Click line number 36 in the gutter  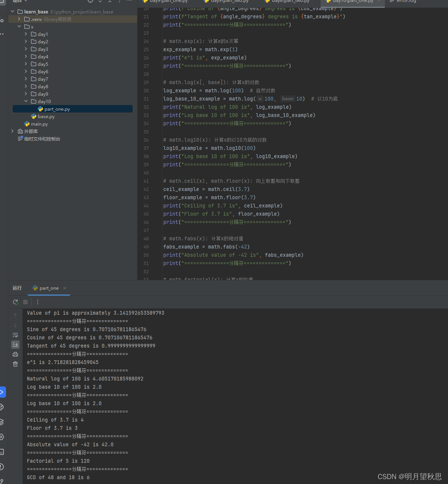(x=146, y=140)
